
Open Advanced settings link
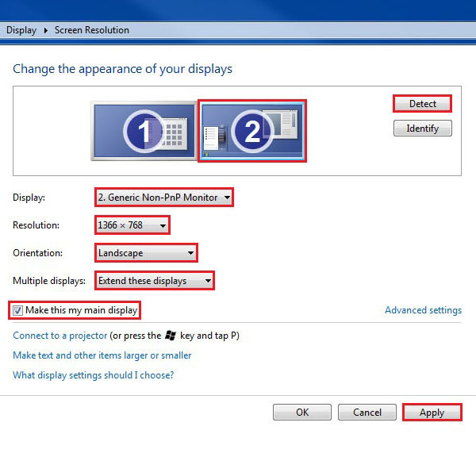click(x=423, y=310)
